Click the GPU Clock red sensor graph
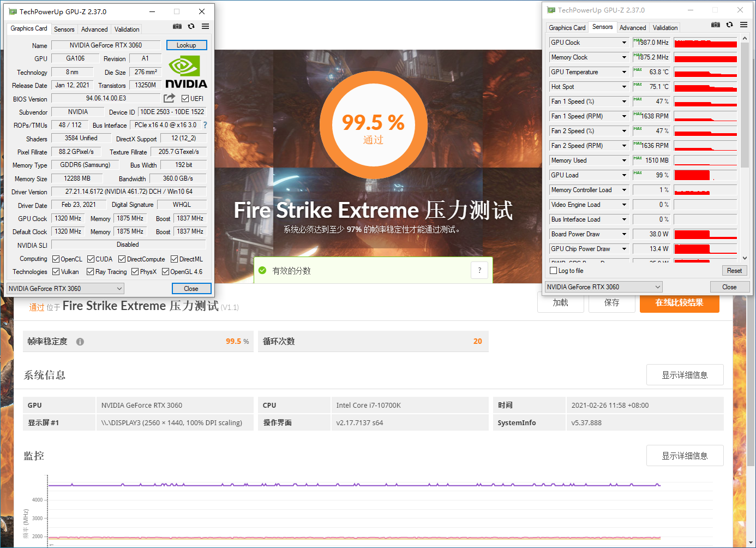The width and height of the screenshot is (756, 548). (x=705, y=43)
